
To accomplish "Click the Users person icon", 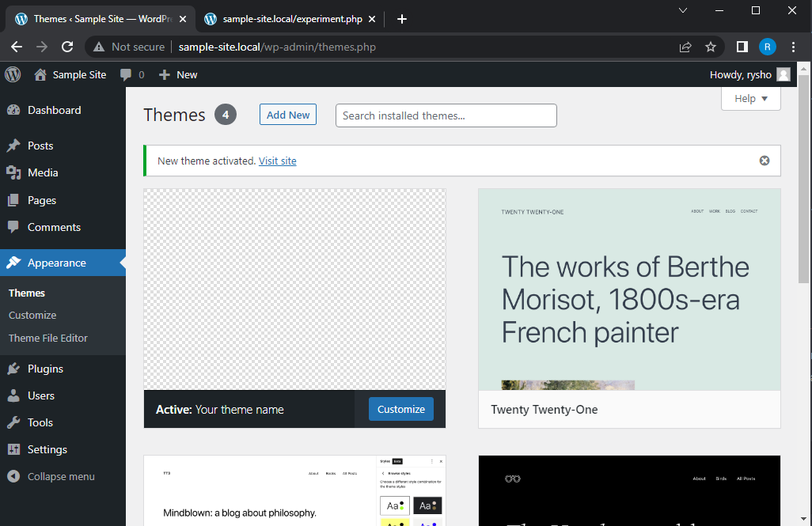I will [13, 395].
